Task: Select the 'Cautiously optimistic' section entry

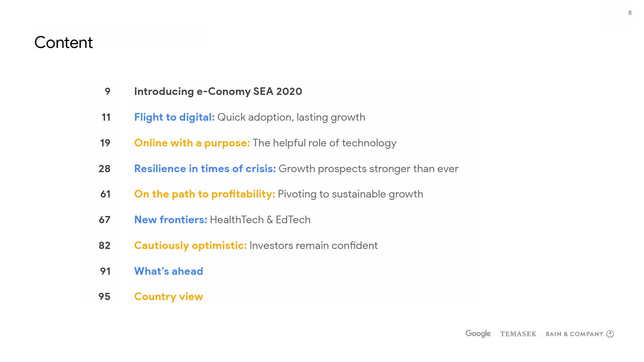Action: pyautogui.click(x=190, y=245)
